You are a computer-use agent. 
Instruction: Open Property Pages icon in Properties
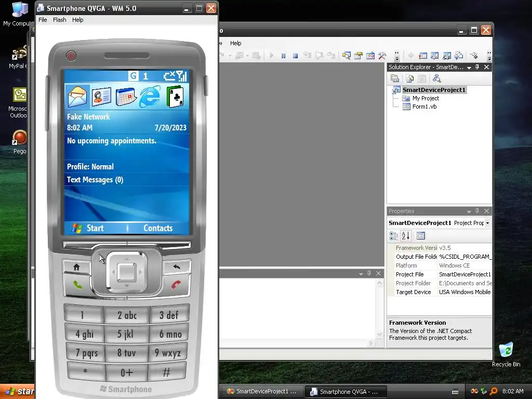point(421,235)
